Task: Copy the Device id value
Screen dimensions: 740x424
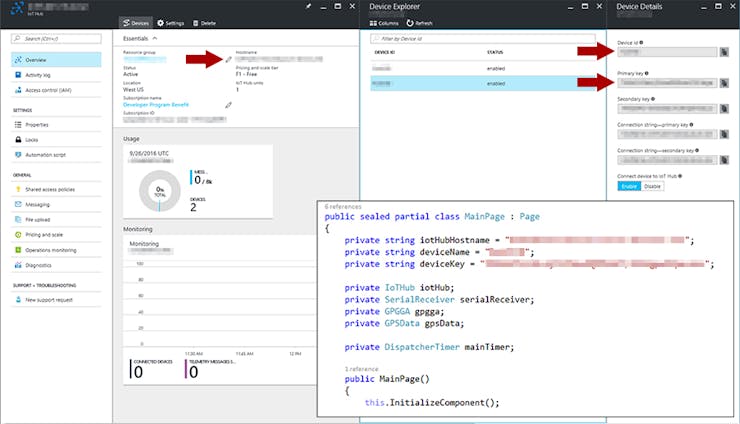Action: 724,52
